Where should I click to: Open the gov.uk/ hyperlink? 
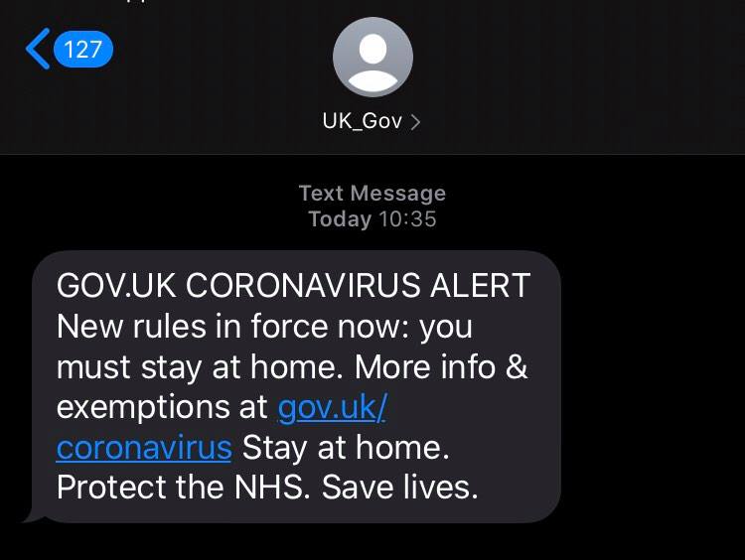pyautogui.click(x=333, y=408)
